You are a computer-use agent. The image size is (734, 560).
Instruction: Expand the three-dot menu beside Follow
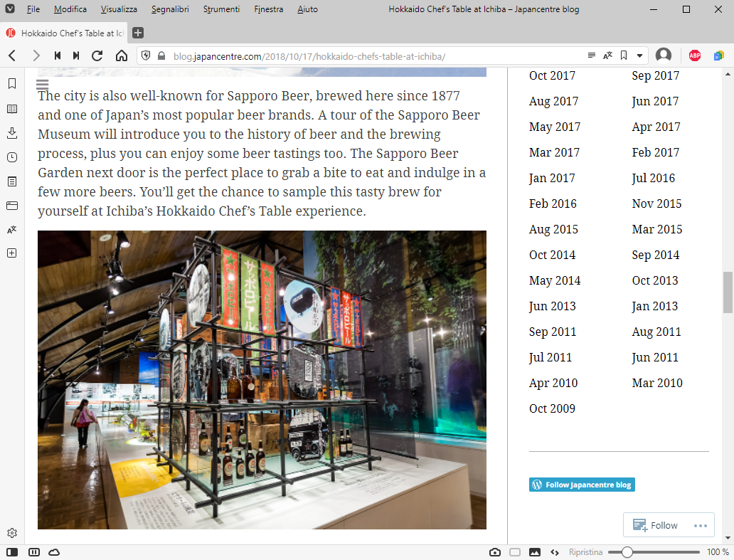click(701, 525)
